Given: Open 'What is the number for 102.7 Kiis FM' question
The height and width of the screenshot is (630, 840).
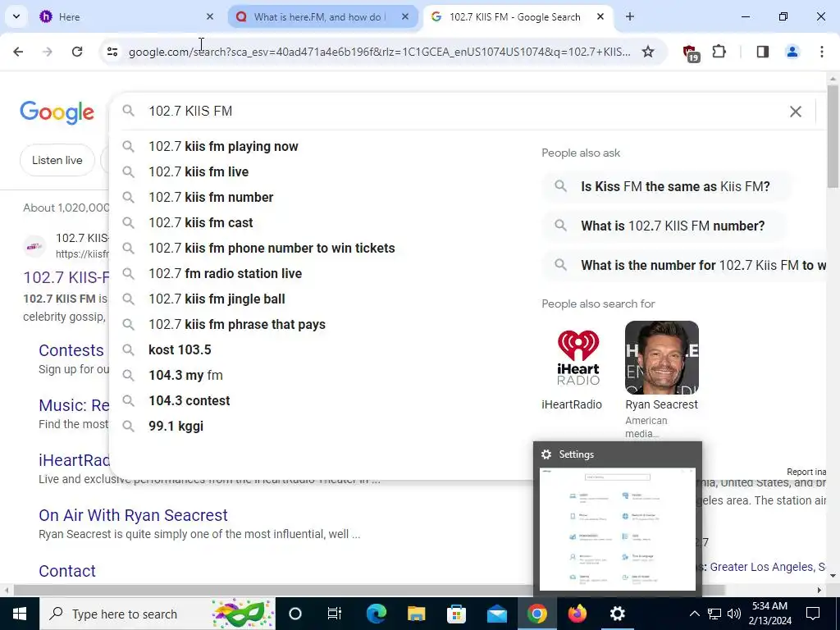Looking at the screenshot, I should [x=685, y=265].
